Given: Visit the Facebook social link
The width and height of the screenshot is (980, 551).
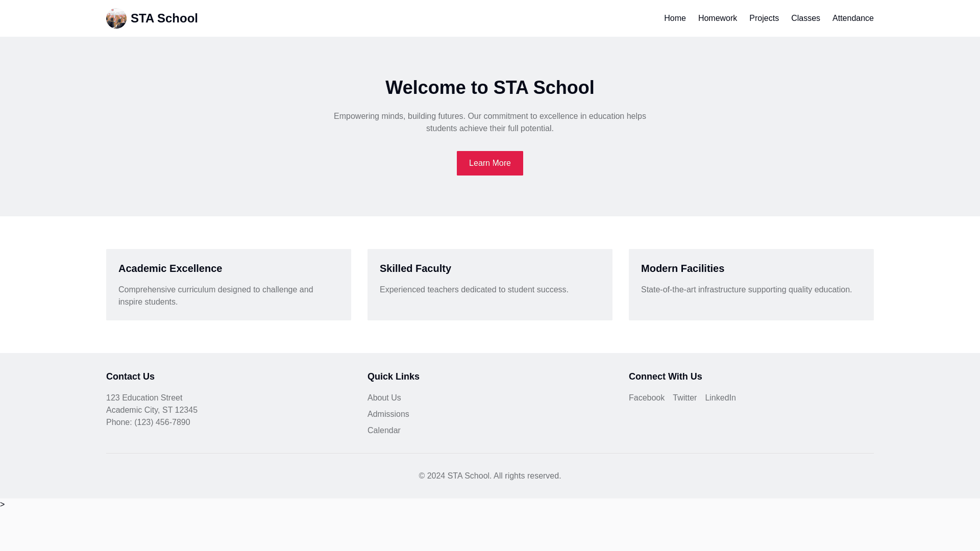Looking at the screenshot, I should pos(646,397).
